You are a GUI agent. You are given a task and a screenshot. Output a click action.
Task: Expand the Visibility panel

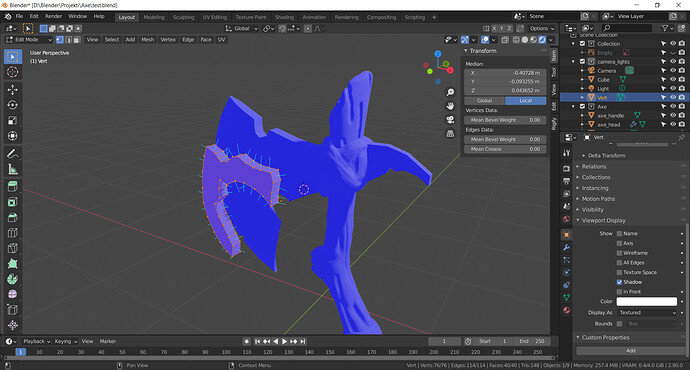pos(592,210)
